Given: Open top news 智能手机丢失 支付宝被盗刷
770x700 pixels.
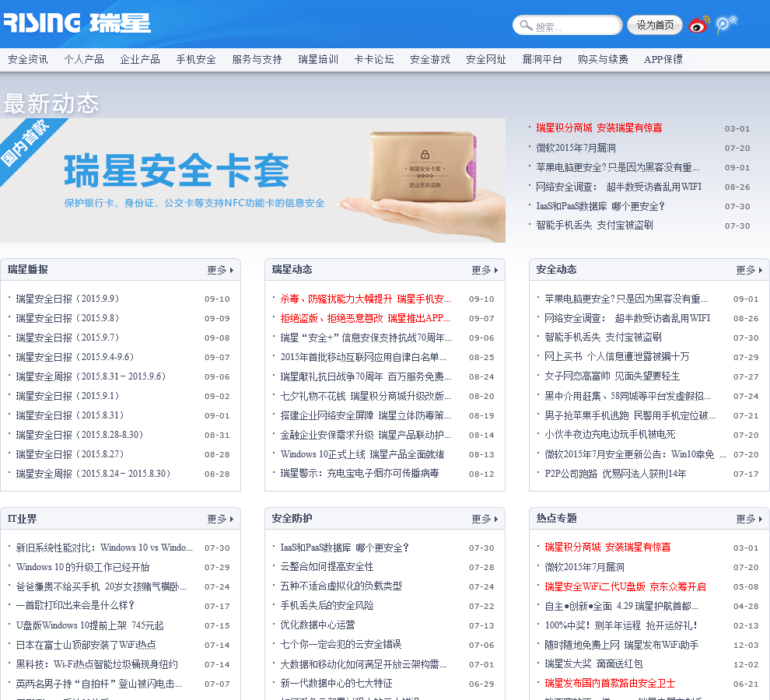Looking at the screenshot, I should (595, 226).
